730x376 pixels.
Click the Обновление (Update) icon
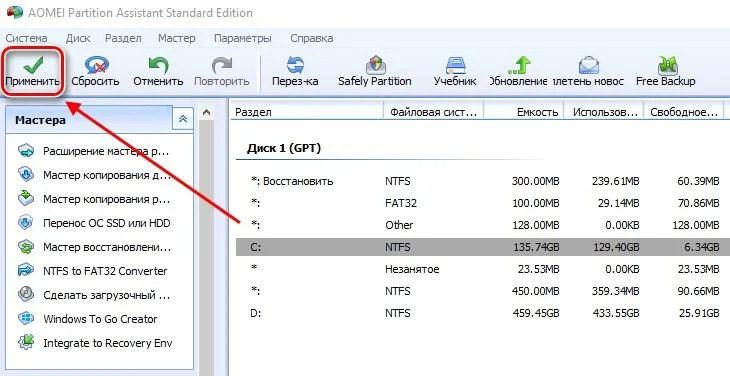click(x=519, y=65)
